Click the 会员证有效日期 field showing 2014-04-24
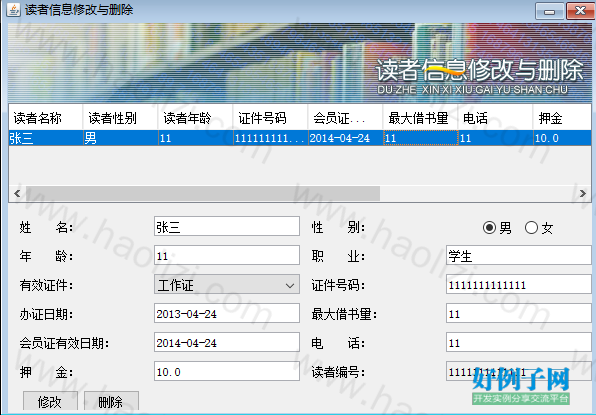 227,342
